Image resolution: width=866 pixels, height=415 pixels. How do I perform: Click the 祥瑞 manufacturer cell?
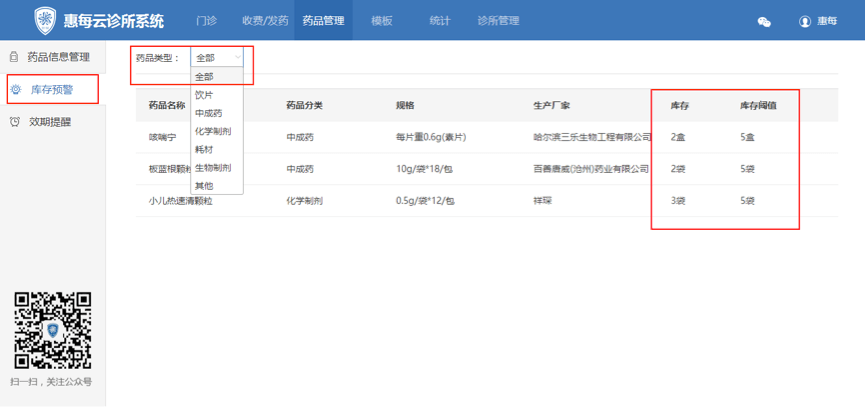point(542,201)
